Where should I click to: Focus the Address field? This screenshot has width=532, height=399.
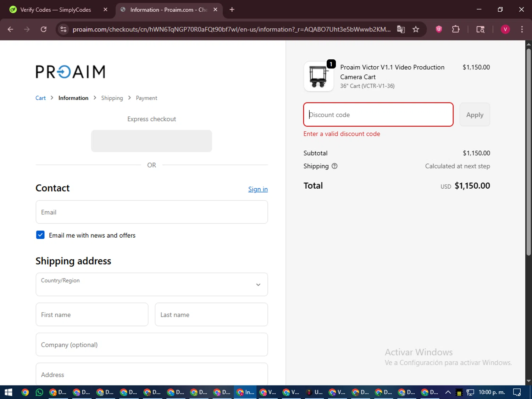tap(152, 374)
